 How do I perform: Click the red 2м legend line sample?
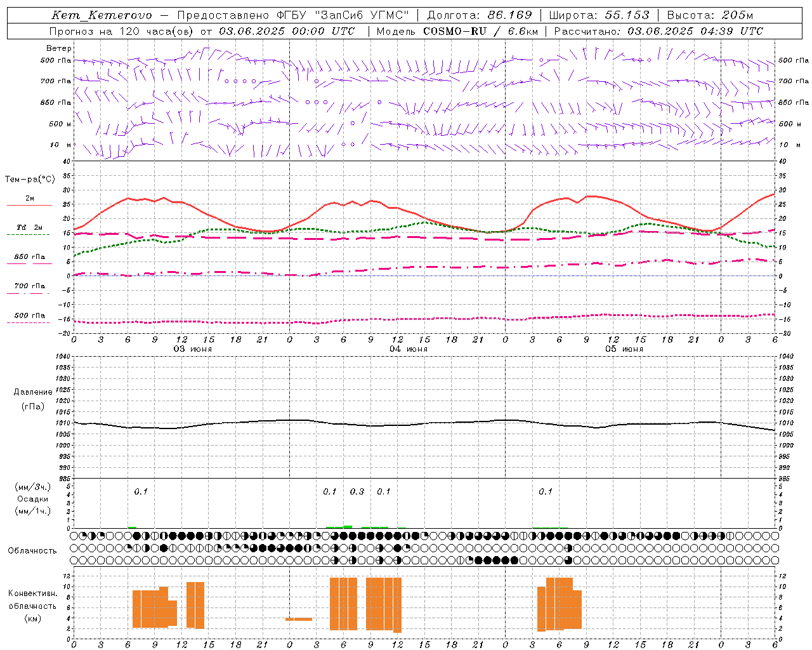(29, 206)
